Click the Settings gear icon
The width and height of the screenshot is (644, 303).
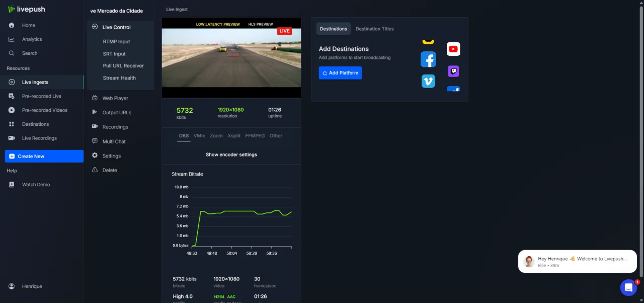pos(95,156)
